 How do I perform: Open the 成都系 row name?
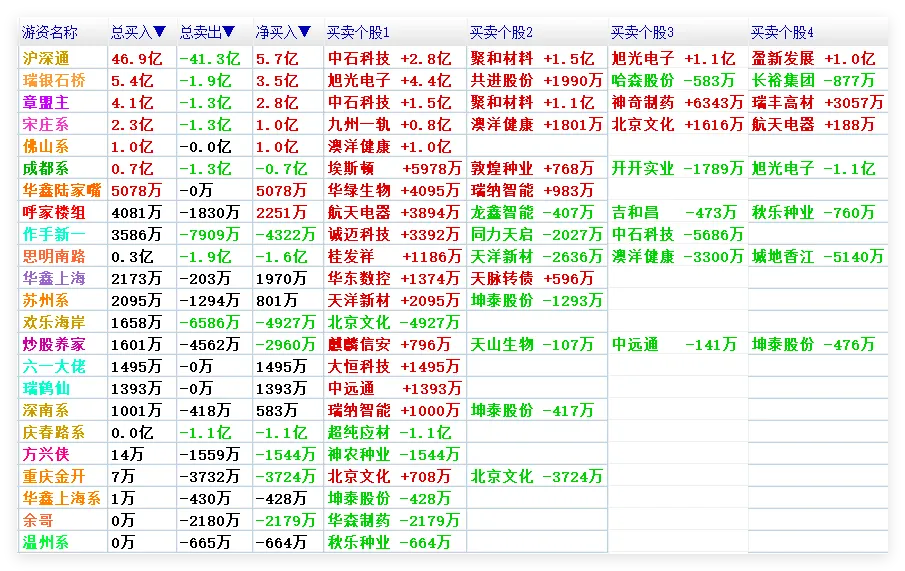click(46, 168)
